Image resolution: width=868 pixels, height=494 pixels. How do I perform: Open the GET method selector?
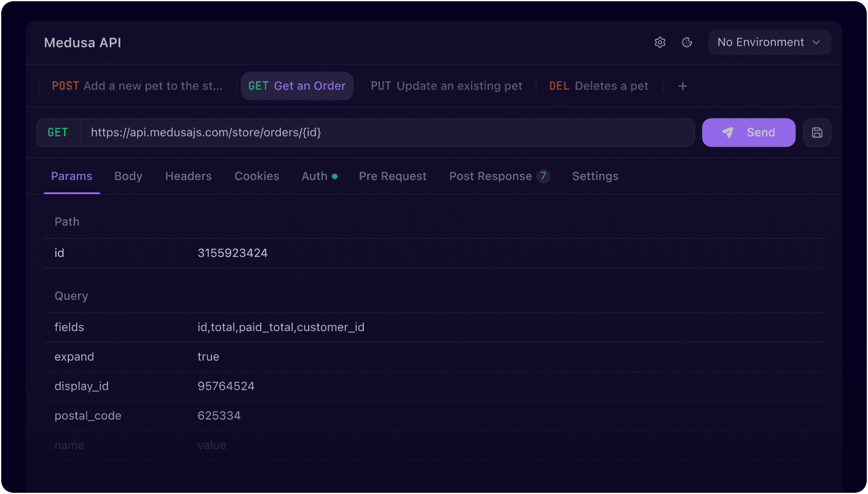[58, 133]
